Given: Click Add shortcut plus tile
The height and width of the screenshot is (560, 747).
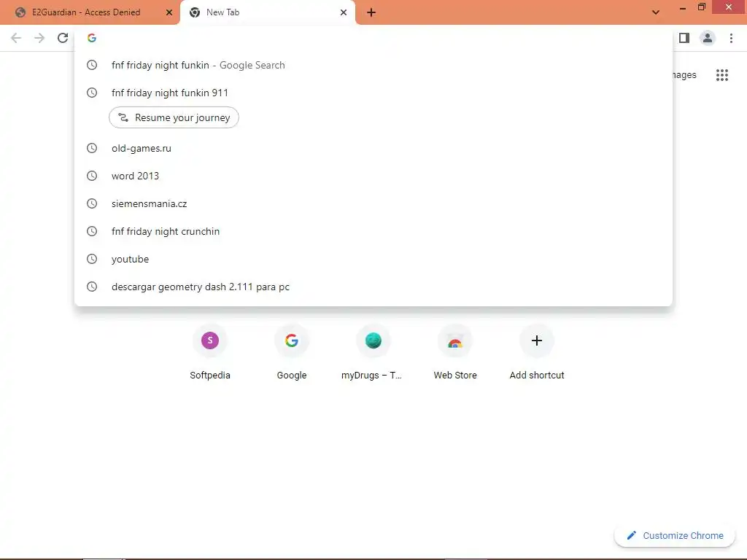Looking at the screenshot, I should [x=537, y=352].
